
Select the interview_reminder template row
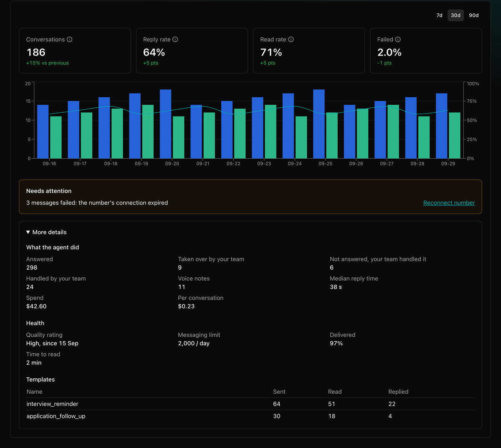coord(250,404)
